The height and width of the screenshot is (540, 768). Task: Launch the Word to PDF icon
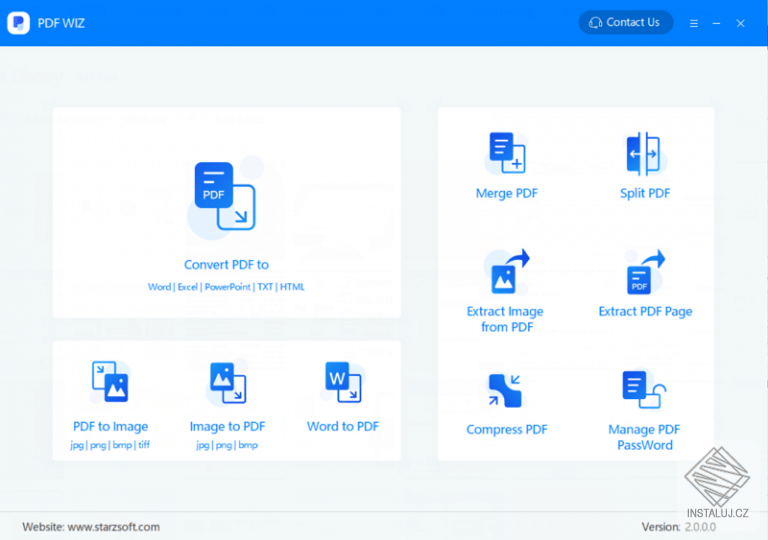coord(343,382)
